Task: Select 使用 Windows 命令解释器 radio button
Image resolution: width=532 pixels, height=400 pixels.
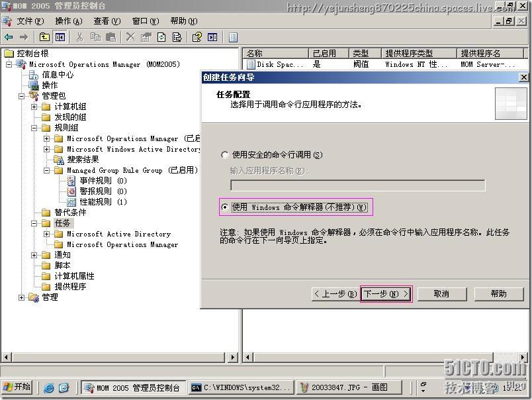Action: (224, 207)
